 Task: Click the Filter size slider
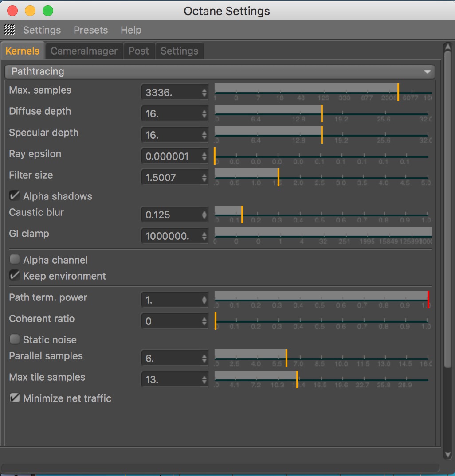pyautogui.click(x=323, y=177)
